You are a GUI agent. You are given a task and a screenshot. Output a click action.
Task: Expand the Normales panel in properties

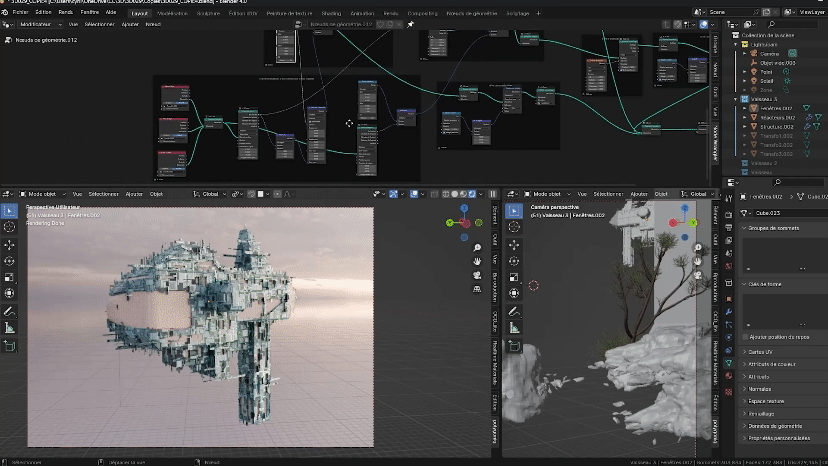[x=761, y=388]
